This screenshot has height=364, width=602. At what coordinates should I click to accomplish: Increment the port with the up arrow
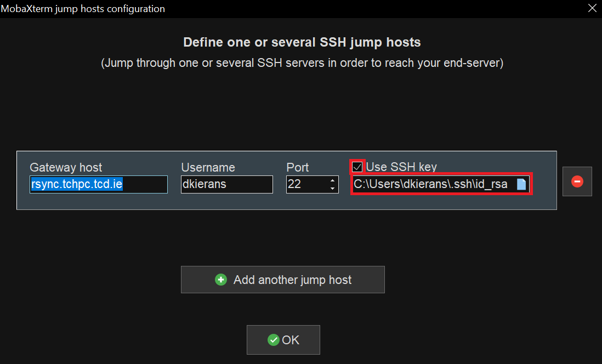tap(332, 181)
